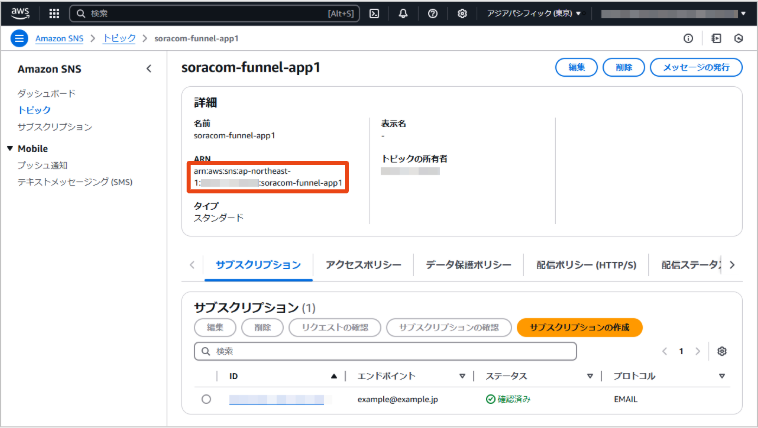Focus the top AWS search field
758x428 pixels.
[x=215, y=14]
